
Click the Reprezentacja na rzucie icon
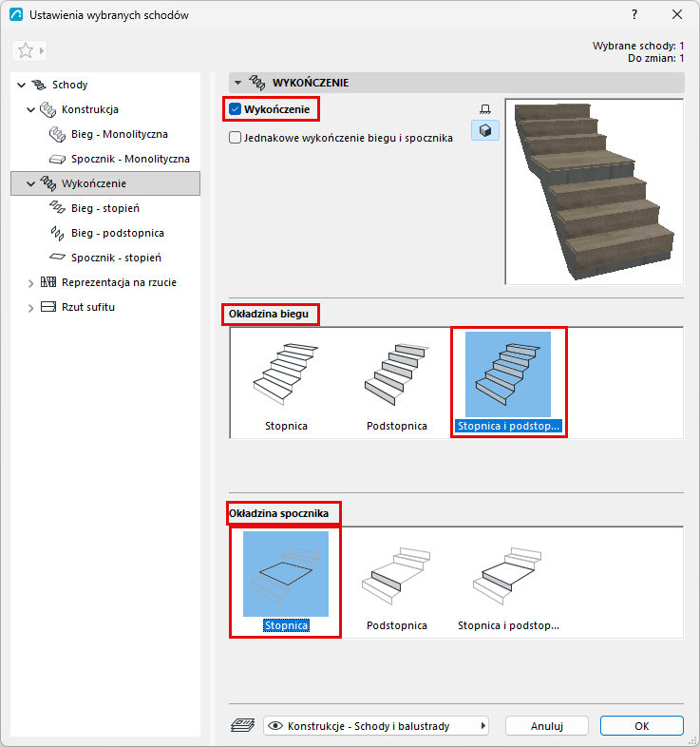(x=48, y=282)
